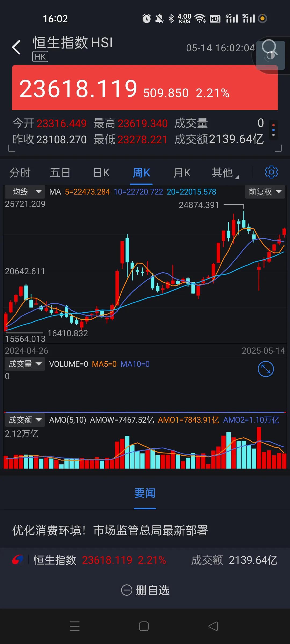Tap 最高 value 23619.340

[x=143, y=123]
